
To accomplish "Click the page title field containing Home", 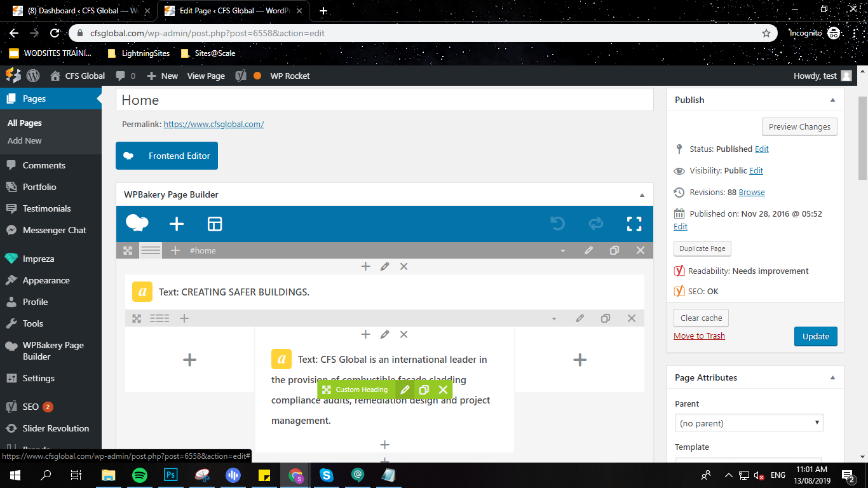I will pos(384,100).
